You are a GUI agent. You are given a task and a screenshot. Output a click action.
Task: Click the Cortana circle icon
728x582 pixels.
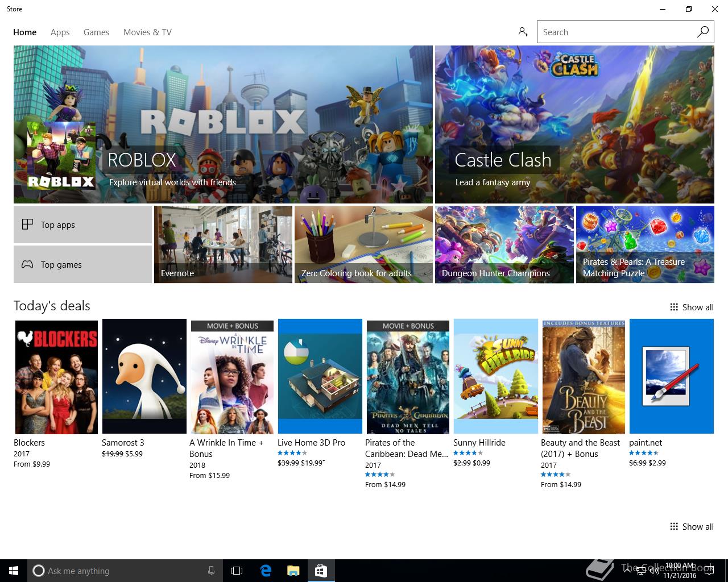[x=39, y=571]
